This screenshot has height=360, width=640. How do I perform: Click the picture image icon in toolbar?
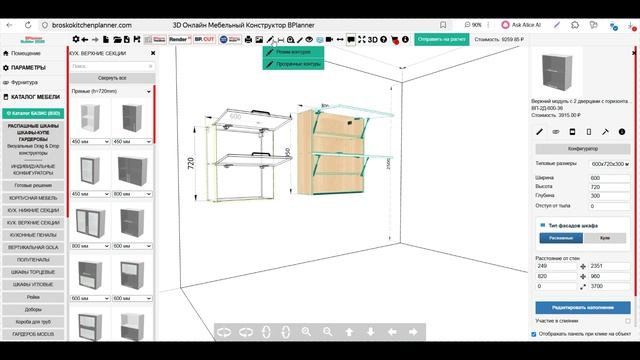[x=259, y=40]
